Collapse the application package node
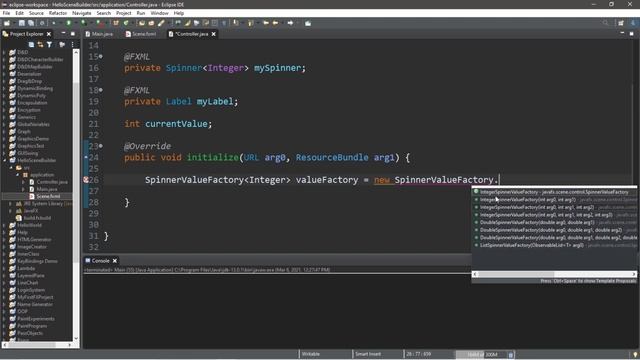This screenshot has height=360, width=640. pyautogui.click(x=18, y=175)
